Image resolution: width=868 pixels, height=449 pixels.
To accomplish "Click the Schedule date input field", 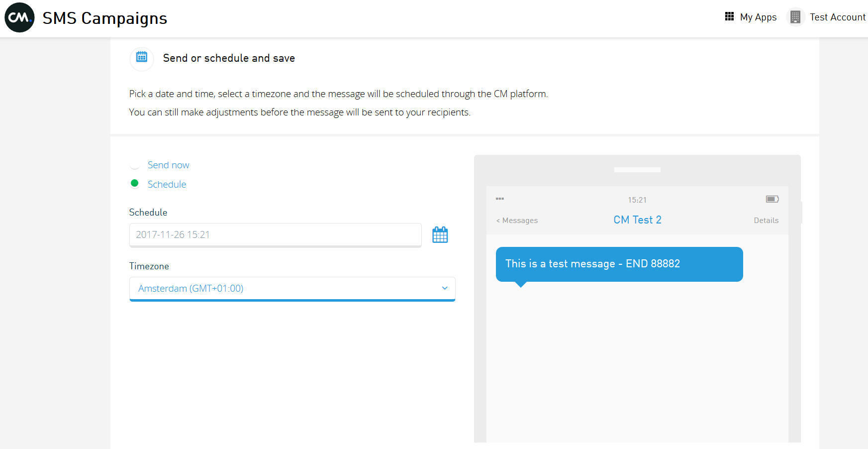I will tap(276, 235).
